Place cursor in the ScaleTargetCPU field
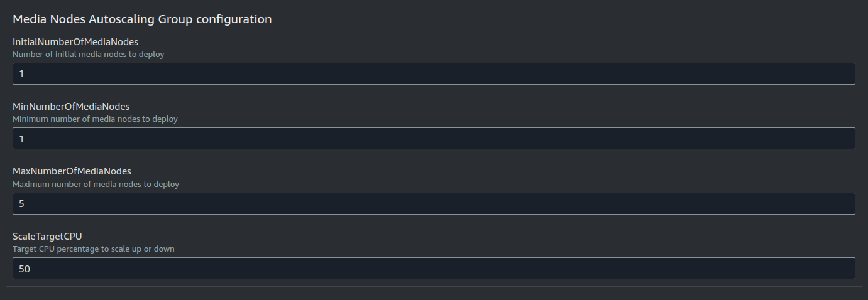 coord(434,268)
